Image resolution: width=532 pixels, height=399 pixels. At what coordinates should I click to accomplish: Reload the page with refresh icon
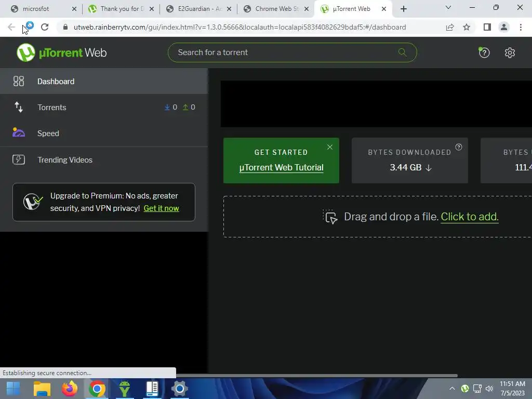[x=45, y=27]
